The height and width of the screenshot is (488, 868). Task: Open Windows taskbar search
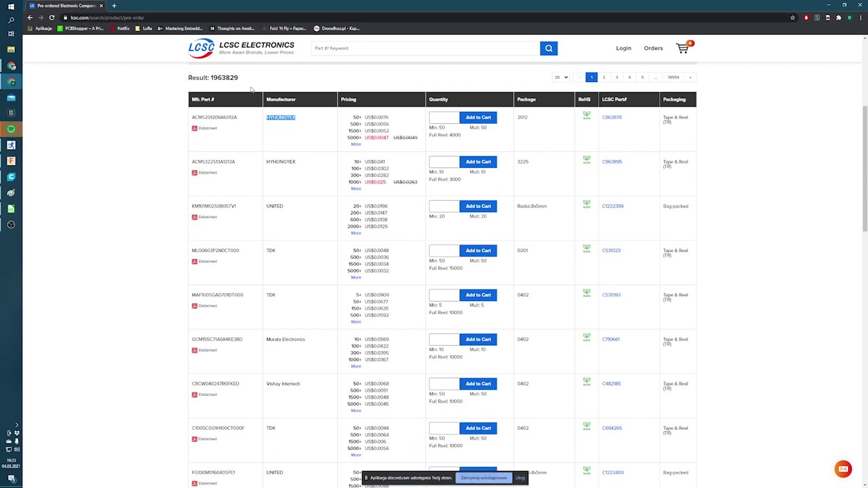pyautogui.click(x=11, y=20)
